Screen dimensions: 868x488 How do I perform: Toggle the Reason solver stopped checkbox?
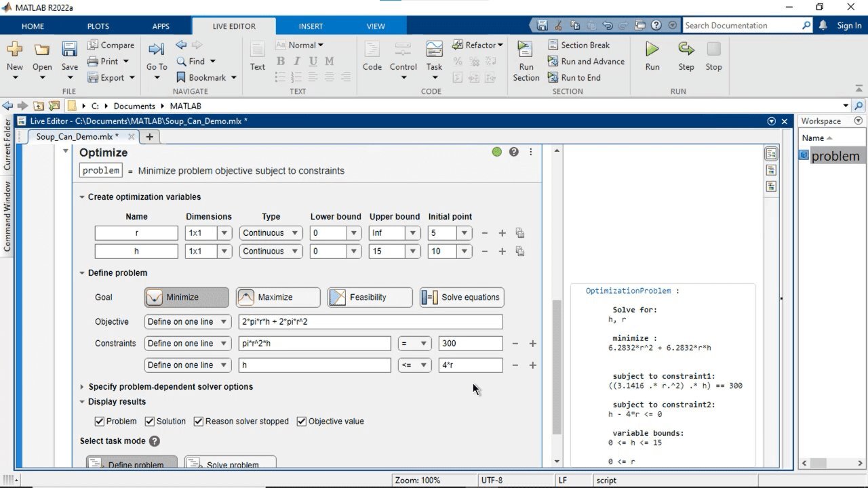pos(199,422)
